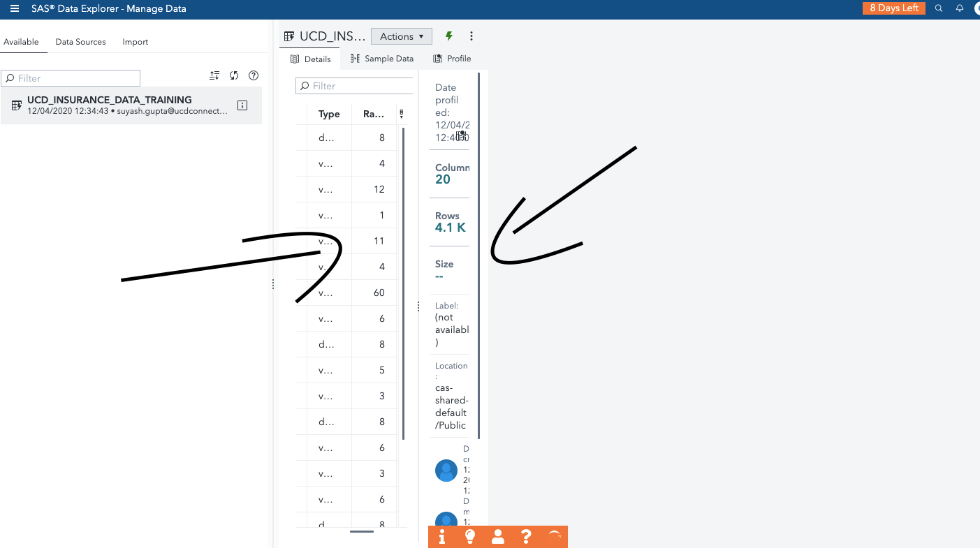Open the Data Sources tab

(x=80, y=42)
